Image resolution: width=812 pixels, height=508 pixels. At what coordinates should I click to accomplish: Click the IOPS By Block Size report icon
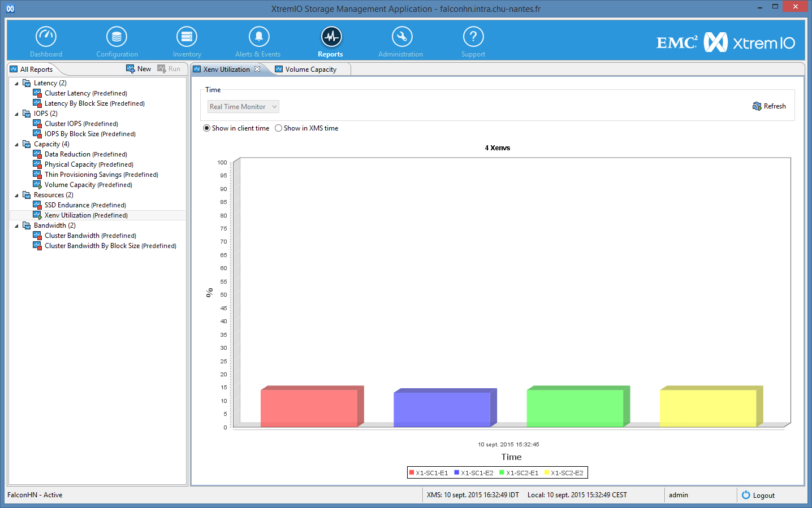[37, 134]
